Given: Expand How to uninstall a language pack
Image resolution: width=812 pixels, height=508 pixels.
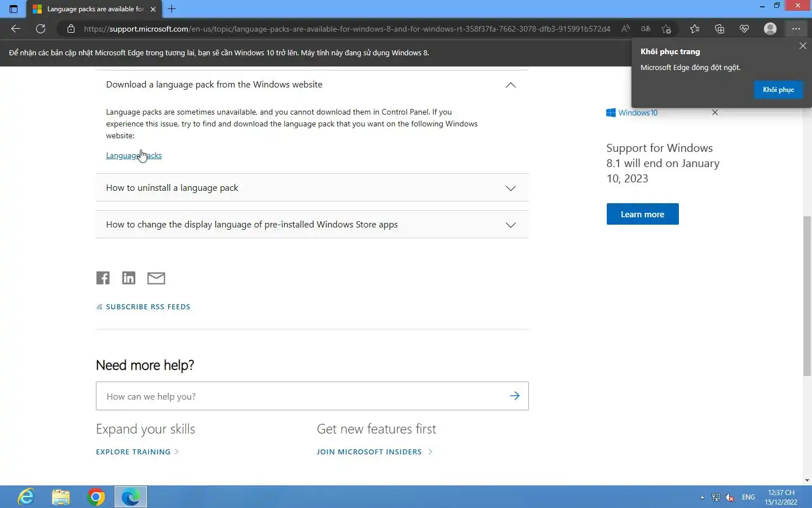Looking at the screenshot, I should 312,187.
